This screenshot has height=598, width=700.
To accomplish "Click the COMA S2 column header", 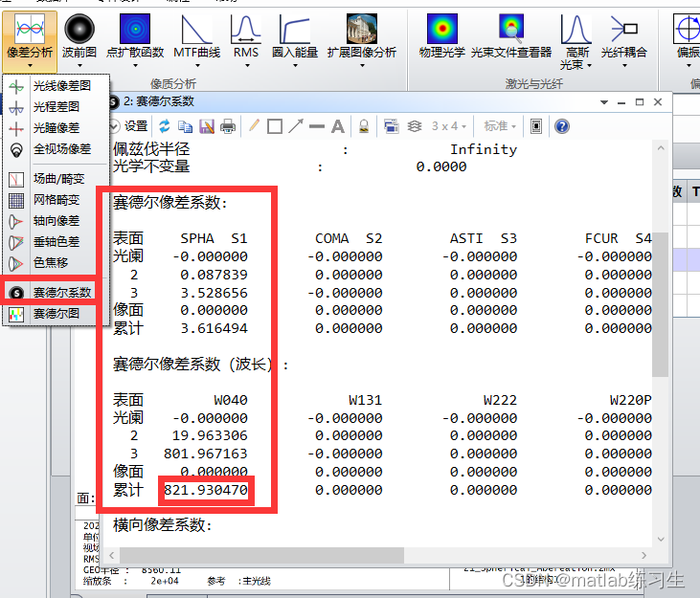I will (x=349, y=238).
